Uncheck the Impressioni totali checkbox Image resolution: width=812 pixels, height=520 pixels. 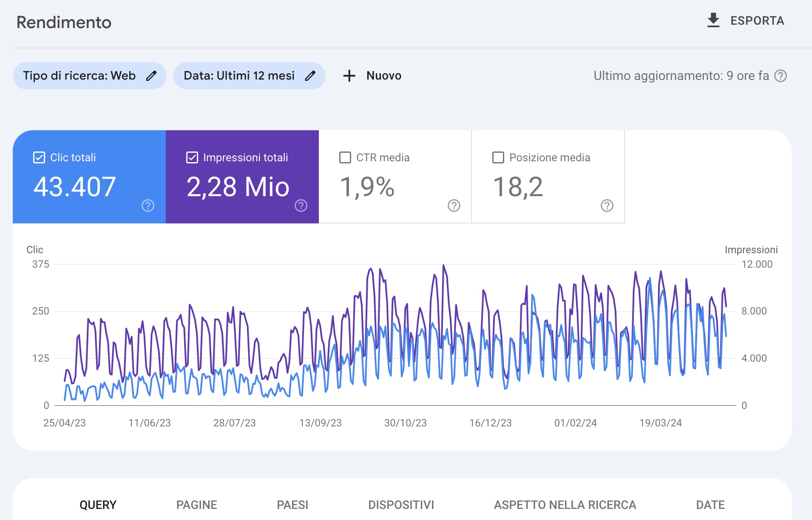(x=192, y=157)
